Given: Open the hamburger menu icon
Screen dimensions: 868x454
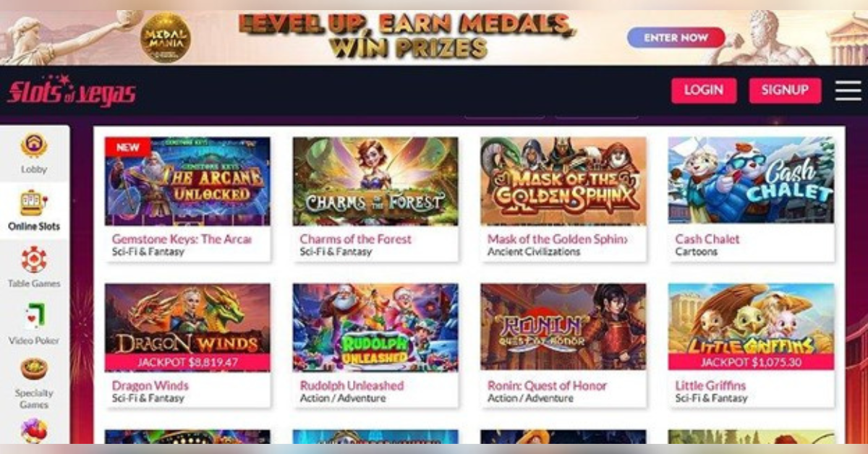Looking at the screenshot, I should [848, 90].
